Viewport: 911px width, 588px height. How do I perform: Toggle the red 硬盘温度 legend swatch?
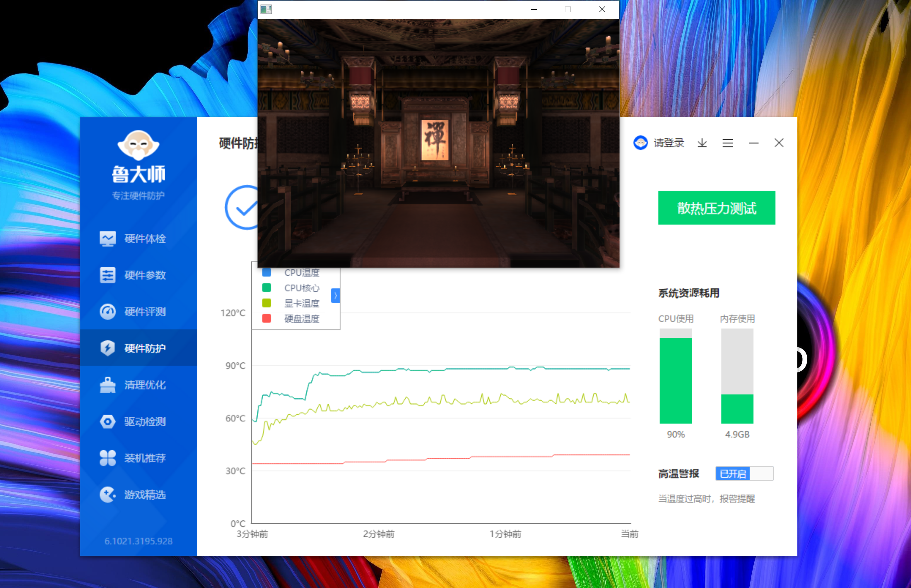(x=266, y=318)
